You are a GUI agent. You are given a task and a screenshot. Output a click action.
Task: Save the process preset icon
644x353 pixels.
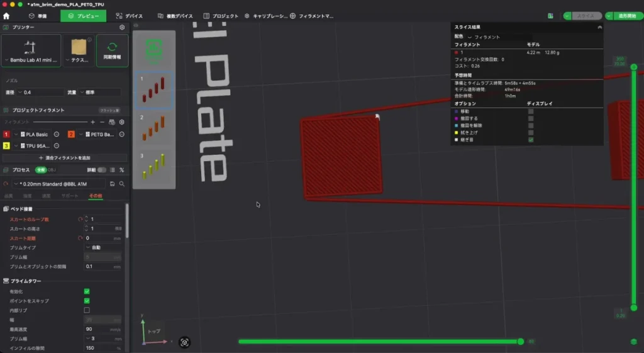112,184
